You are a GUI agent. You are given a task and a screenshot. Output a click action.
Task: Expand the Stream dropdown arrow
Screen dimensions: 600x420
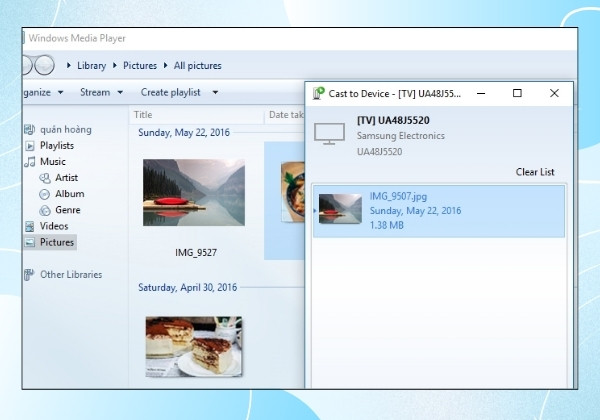pyautogui.click(x=120, y=93)
